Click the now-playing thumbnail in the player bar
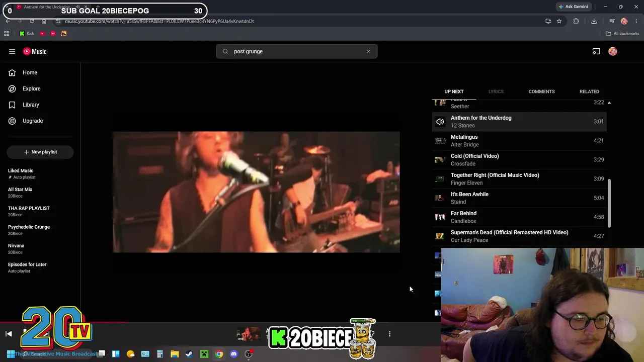The height and width of the screenshot is (362, 644). tap(248, 334)
